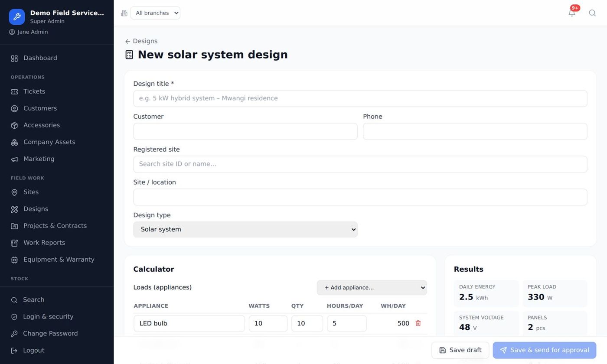607x364 pixels.
Task: Open the Design type Solar system dropdown
Action: [x=245, y=230]
